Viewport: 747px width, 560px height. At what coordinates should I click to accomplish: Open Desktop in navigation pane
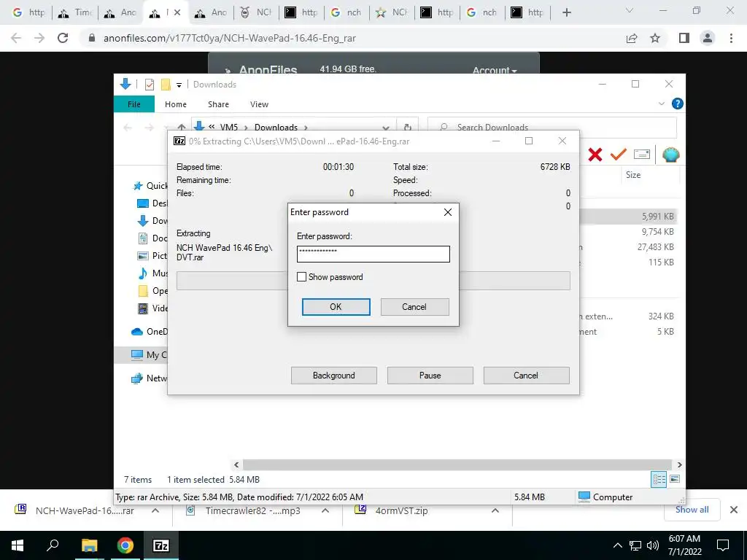click(x=152, y=203)
